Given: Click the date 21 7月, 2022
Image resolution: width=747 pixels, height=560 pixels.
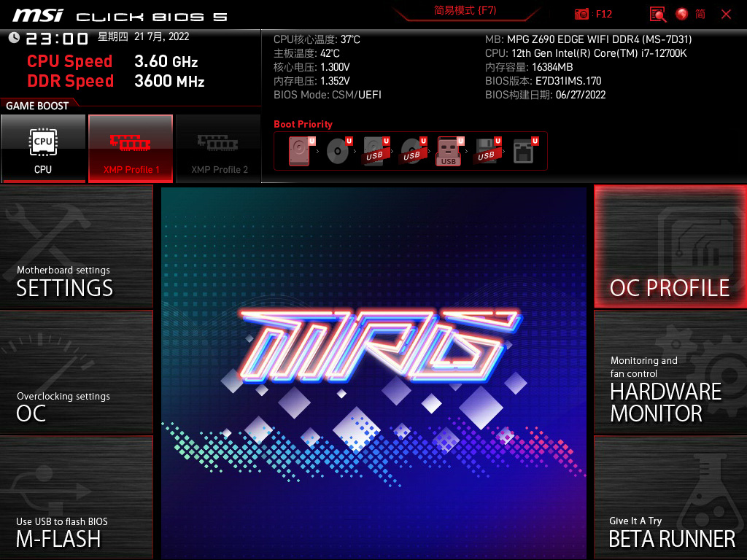Looking at the screenshot, I should (161, 36).
